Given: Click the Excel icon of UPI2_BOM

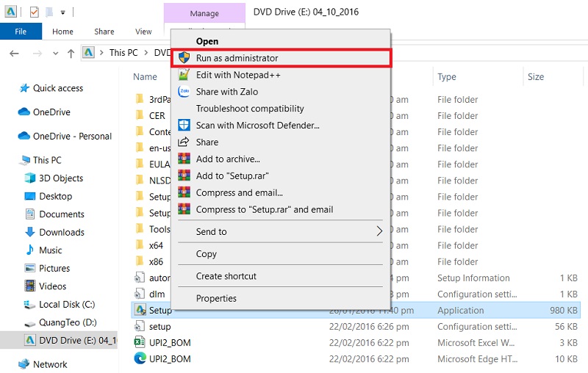Looking at the screenshot, I should pos(140,342).
